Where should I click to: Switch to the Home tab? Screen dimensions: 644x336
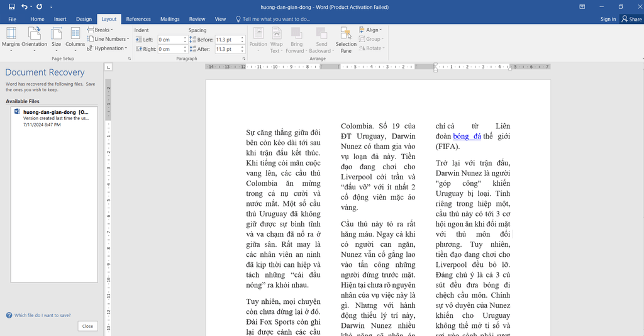click(x=37, y=19)
